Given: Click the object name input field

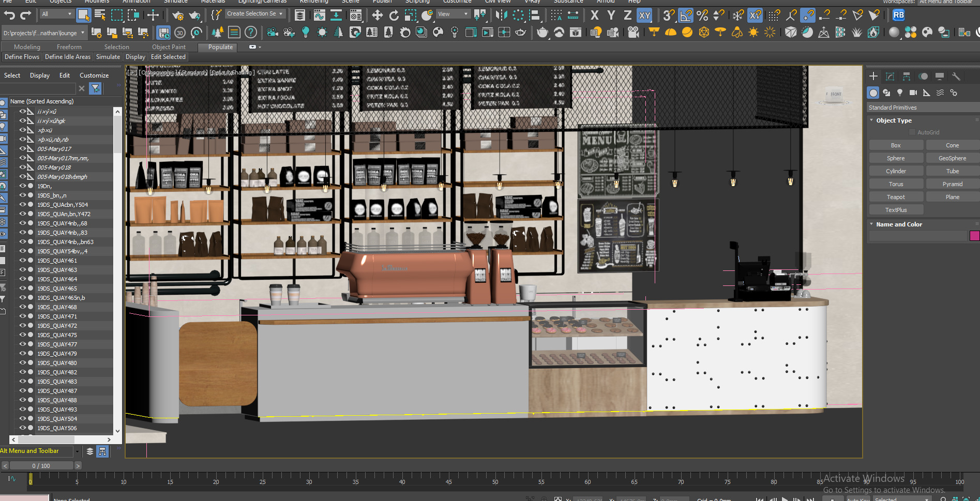Looking at the screenshot, I should coord(918,236).
